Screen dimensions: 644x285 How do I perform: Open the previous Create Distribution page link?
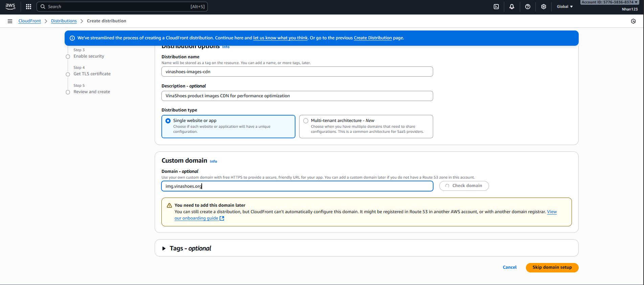click(x=373, y=38)
